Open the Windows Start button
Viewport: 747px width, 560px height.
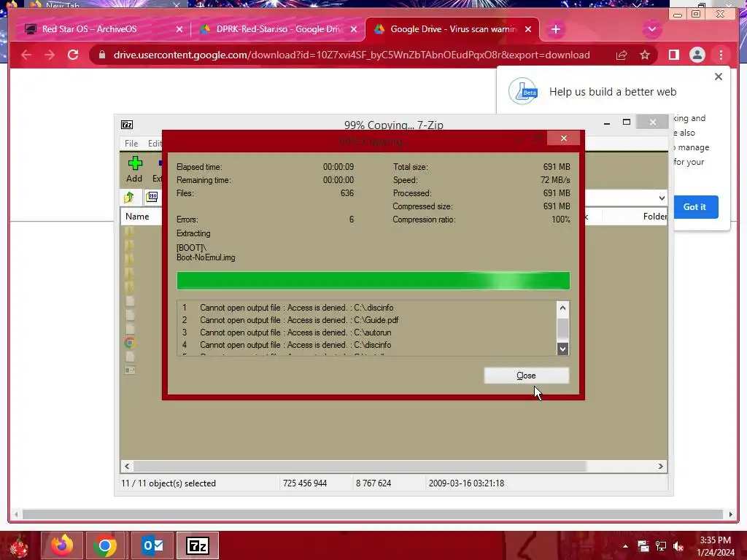click(x=19, y=545)
